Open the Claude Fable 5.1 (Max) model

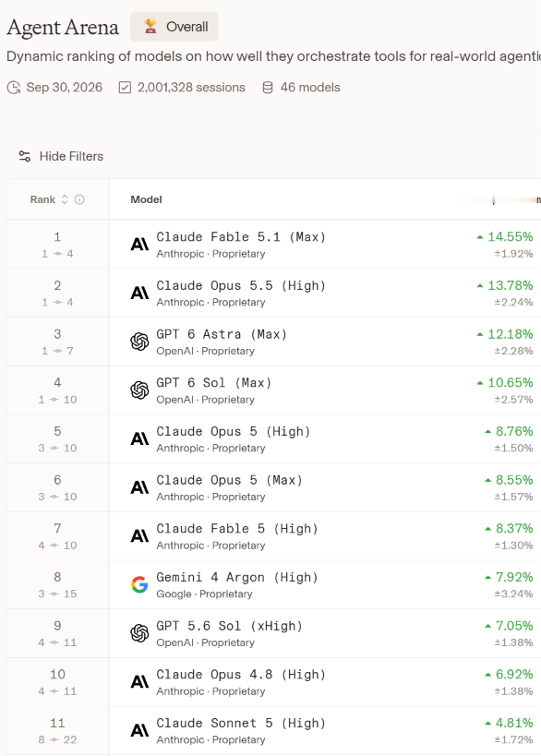click(x=241, y=237)
